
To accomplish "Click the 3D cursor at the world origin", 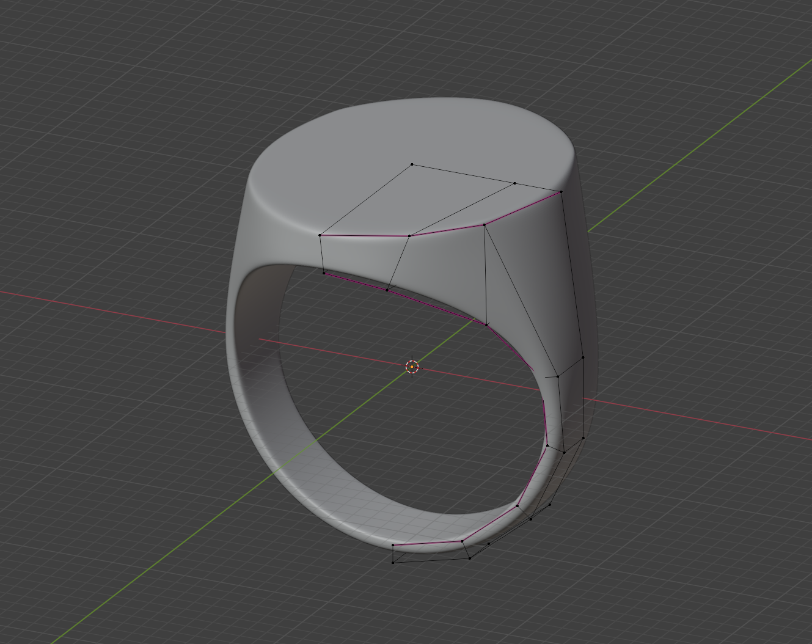I will coord(412,367).
